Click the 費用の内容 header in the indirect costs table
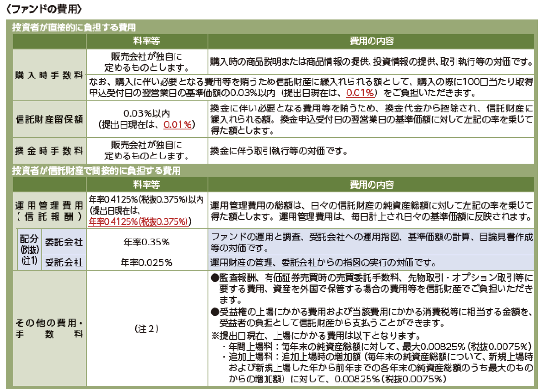541x392 pixels. pyautogui.click(x=371, y=185)
